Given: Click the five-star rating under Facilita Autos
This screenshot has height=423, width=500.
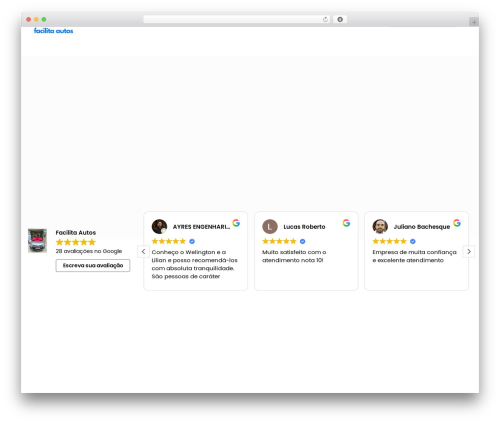Looking at the screenshot, I should 76,242.
